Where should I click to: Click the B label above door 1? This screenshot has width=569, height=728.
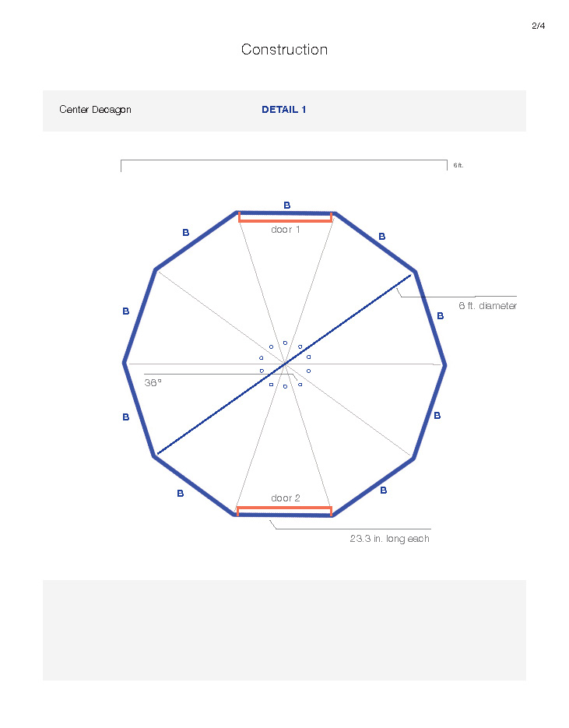(286, 206)
